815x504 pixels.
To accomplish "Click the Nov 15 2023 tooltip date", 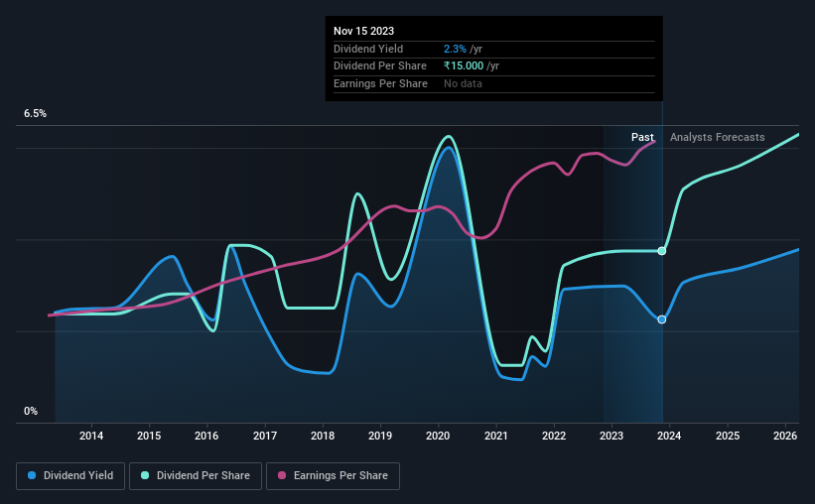I will [364, 31].
